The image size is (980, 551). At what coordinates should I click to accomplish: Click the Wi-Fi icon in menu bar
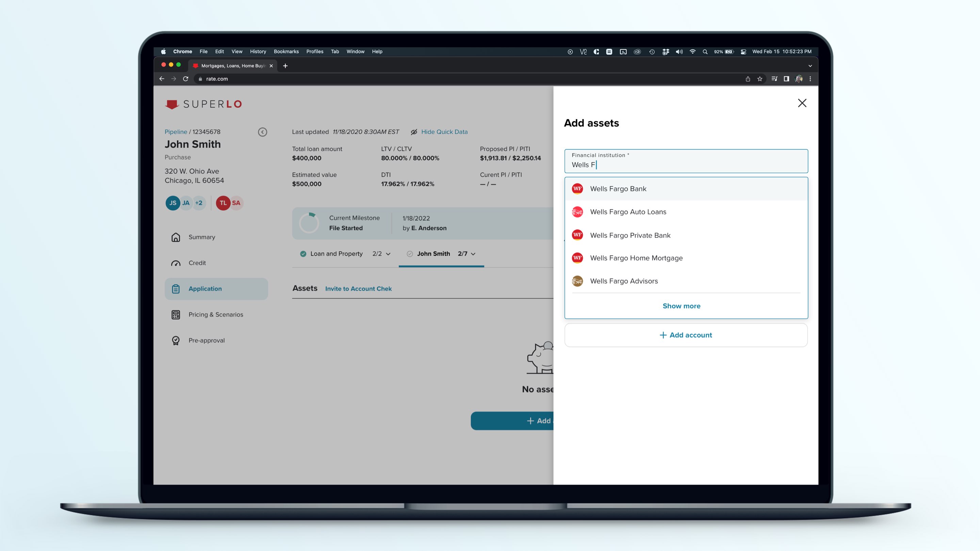692,51
